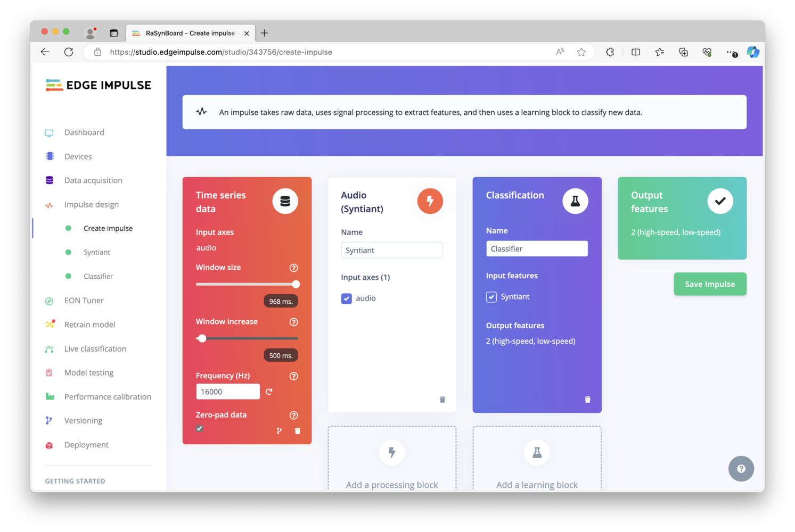Reset frequency with the refresh icon

click(x=269, y=392)
